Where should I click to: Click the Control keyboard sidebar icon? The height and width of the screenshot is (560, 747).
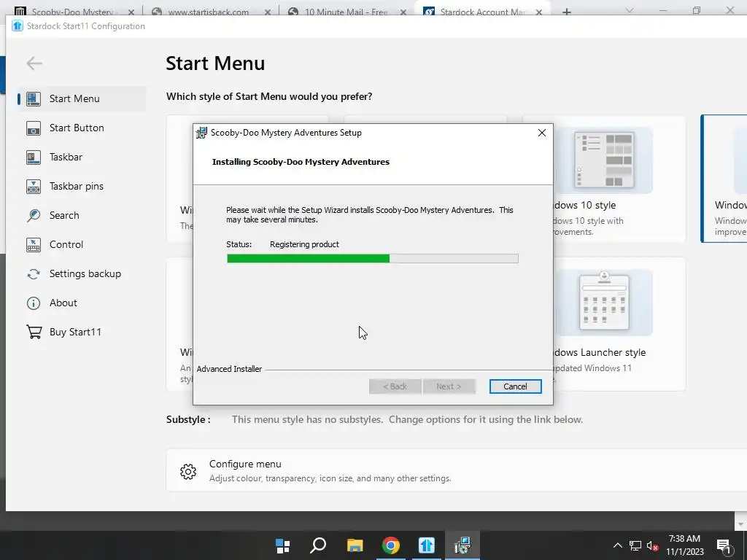click(34, 245)
